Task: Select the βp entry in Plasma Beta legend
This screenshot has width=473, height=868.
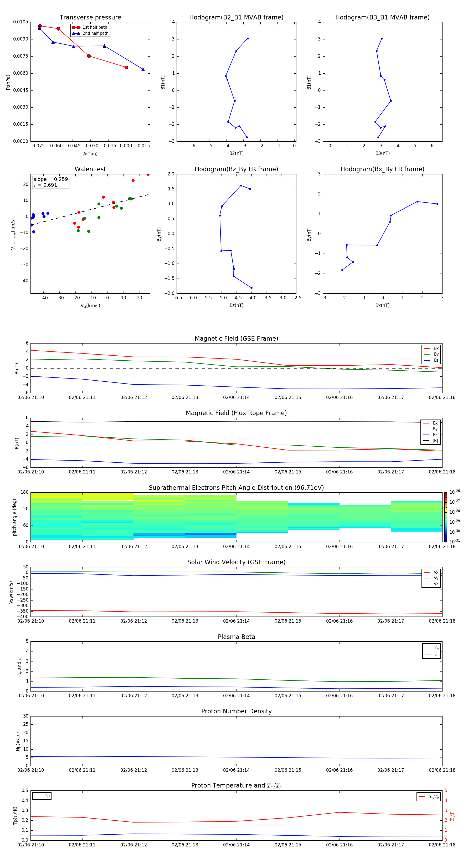Action: (431, 647)
